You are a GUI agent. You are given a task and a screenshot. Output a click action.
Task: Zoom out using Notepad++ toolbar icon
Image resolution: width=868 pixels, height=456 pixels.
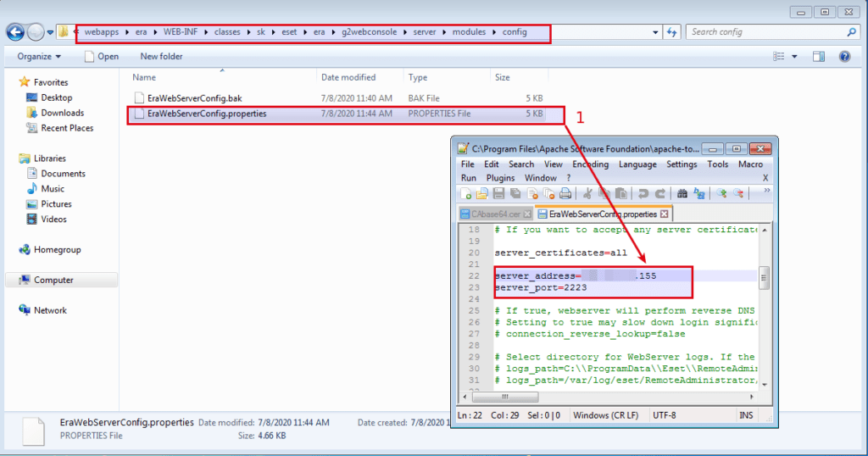tap(738, 194)
